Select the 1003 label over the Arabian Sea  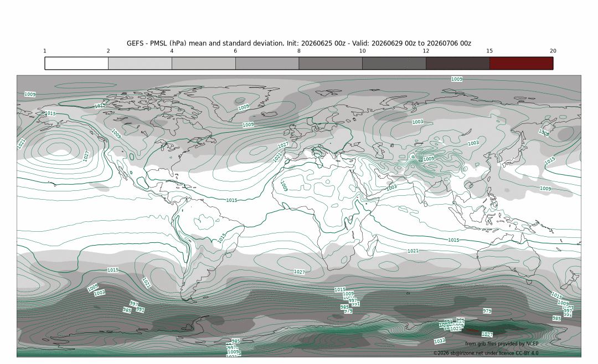[391, 188]
